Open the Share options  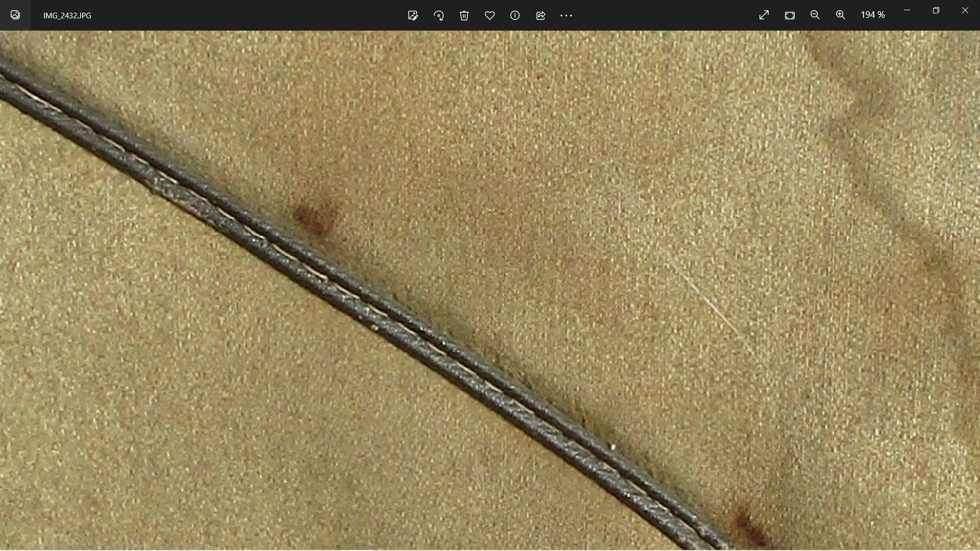click(x=541, y=15)
